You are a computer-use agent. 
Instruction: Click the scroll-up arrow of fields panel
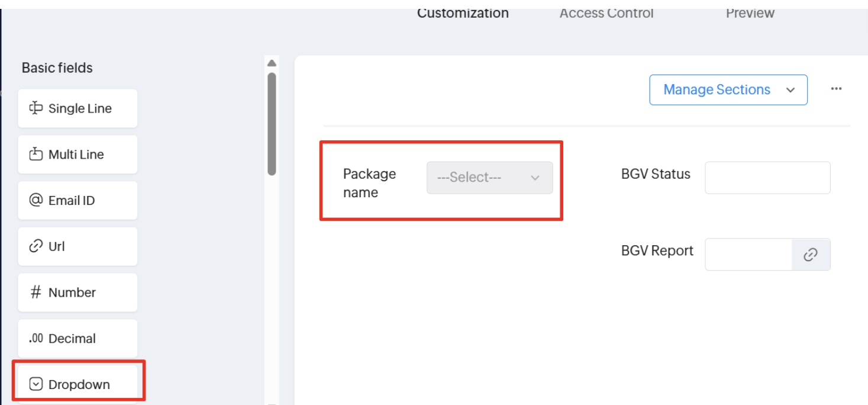(272, 63)
